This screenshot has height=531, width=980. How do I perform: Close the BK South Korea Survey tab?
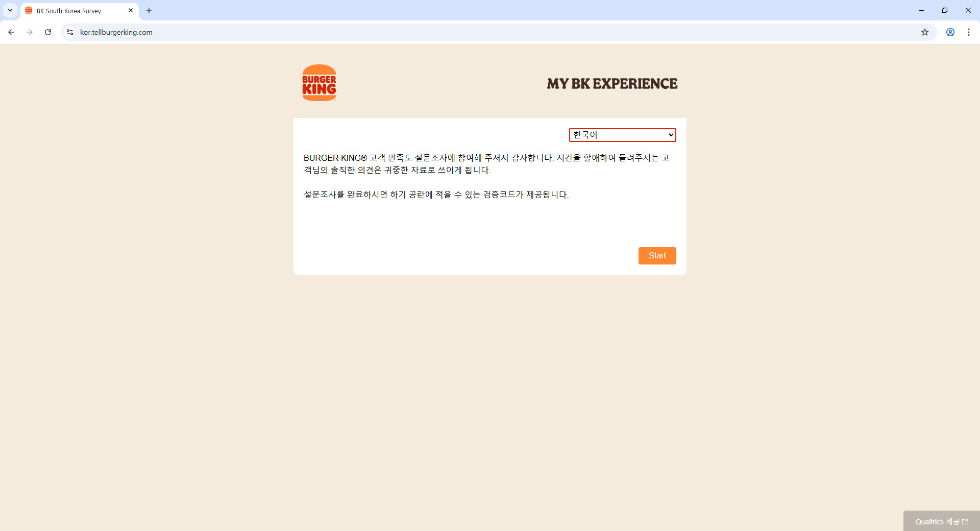click(131, 10)
